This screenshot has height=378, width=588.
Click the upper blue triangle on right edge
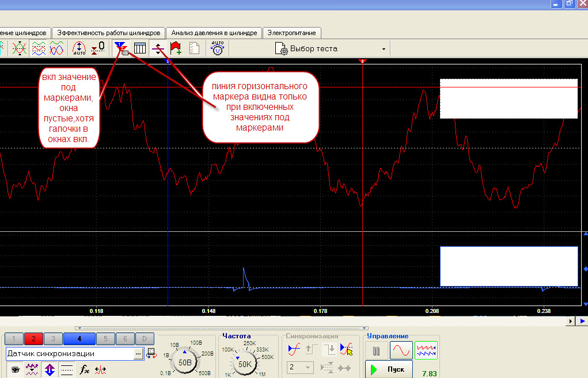tap(585, 234)
